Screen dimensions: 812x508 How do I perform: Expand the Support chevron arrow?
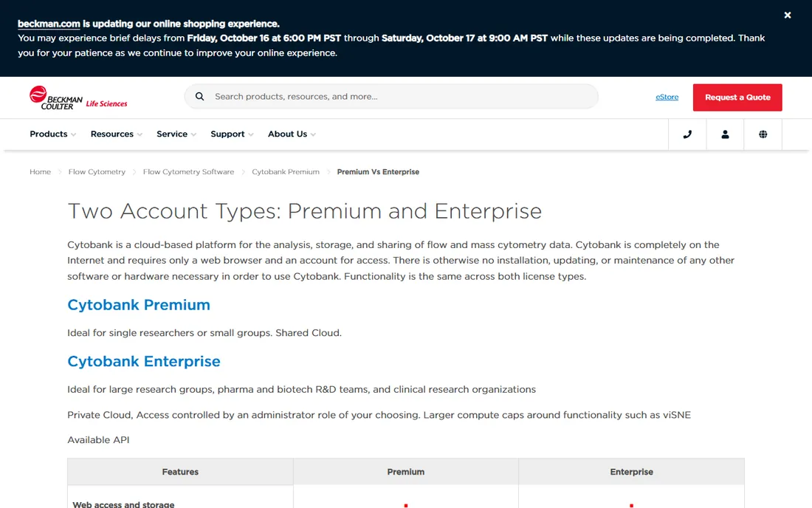click(x=251, y=134)
